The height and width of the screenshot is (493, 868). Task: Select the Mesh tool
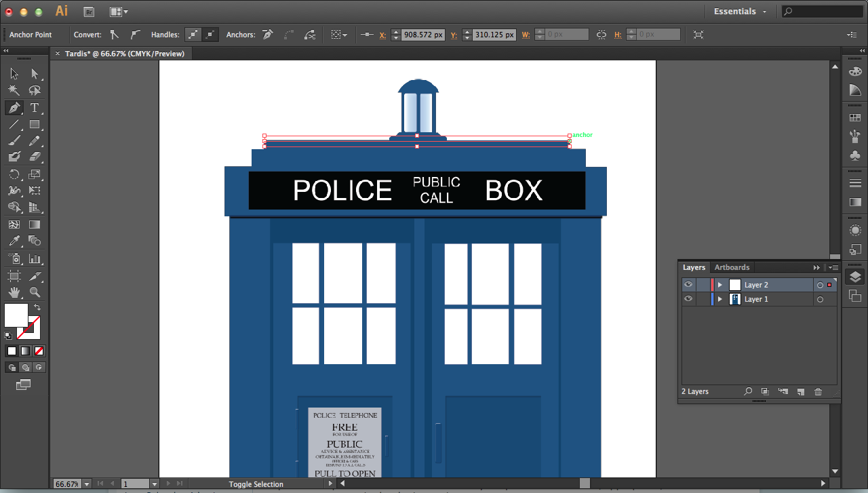[x=14, y=224]
